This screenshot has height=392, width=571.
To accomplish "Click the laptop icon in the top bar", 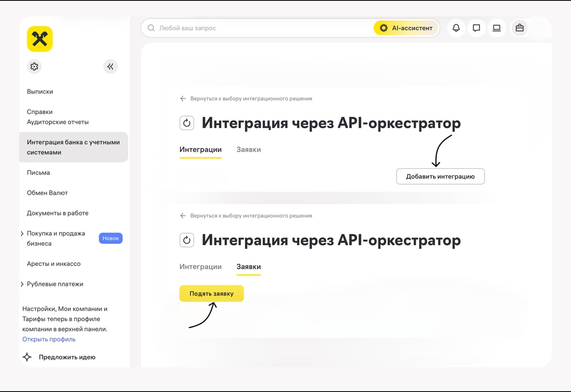I will pos(497,28).
